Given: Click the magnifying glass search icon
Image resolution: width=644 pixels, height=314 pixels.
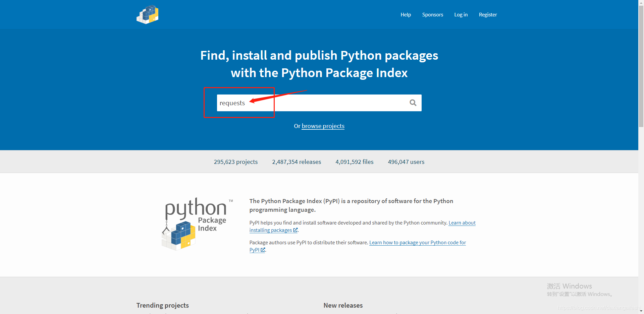Looking at the screenshot, I should coord(413,103).
